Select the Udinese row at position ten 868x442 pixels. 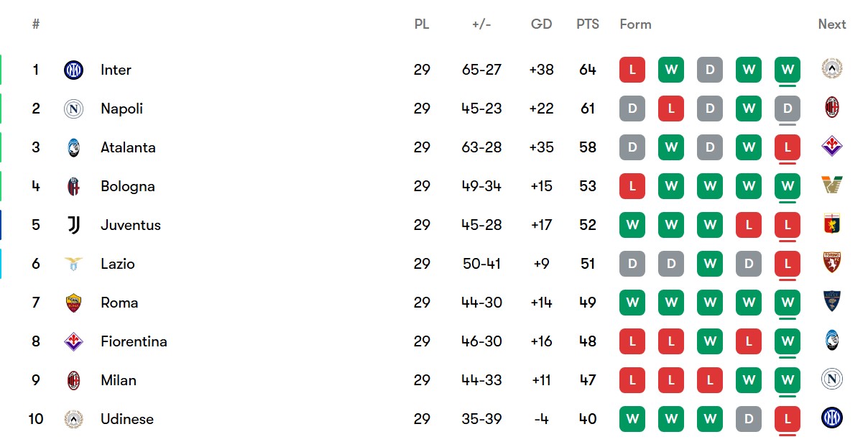[x=434, y=419]
